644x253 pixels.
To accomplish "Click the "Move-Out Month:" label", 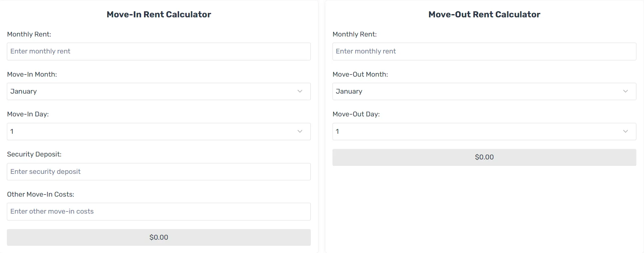I will (360, 74).
